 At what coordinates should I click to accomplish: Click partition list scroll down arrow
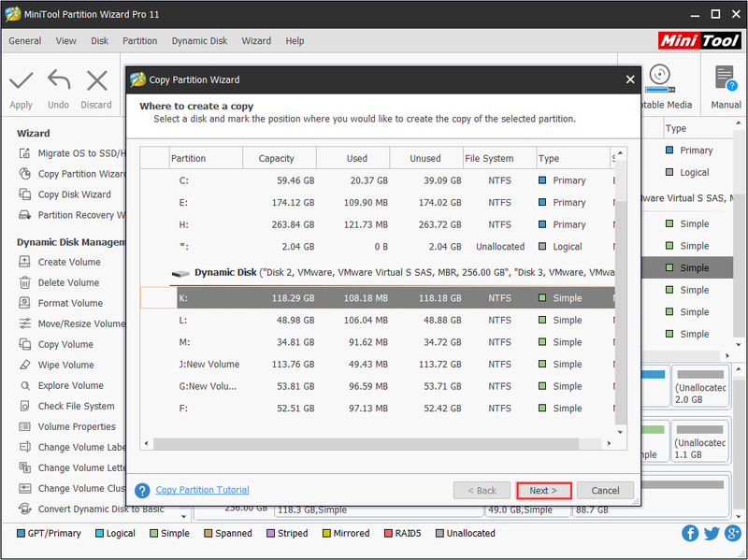[x=620, y=432]
